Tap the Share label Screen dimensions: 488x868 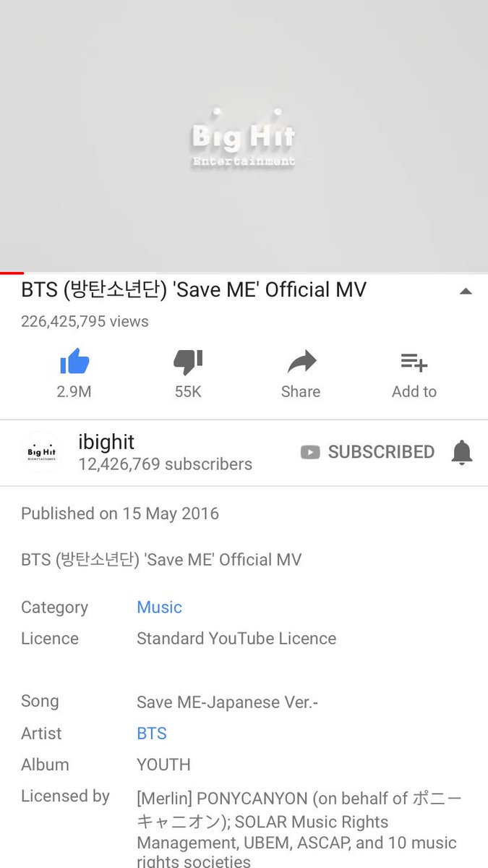coord(301,391)
